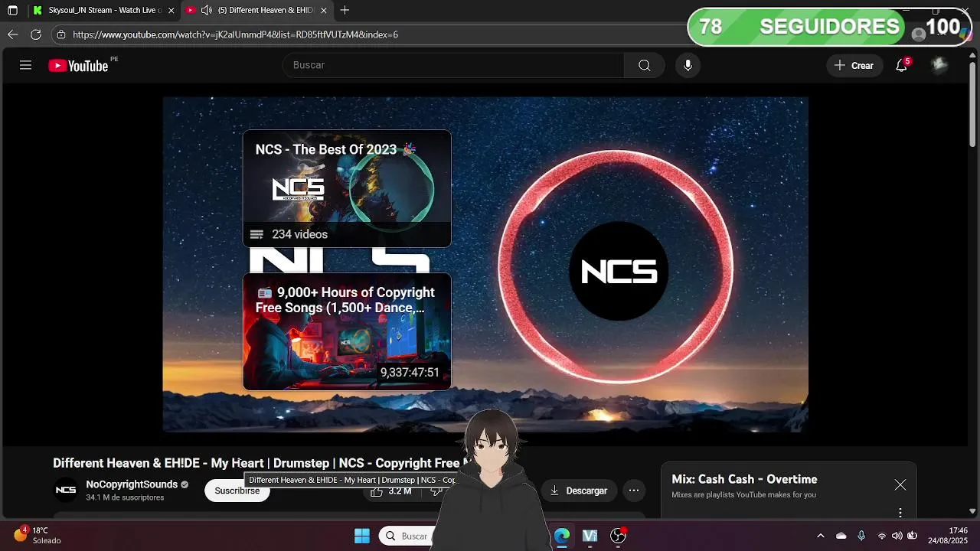Start voice search with microphone icon

coord(688,65)
